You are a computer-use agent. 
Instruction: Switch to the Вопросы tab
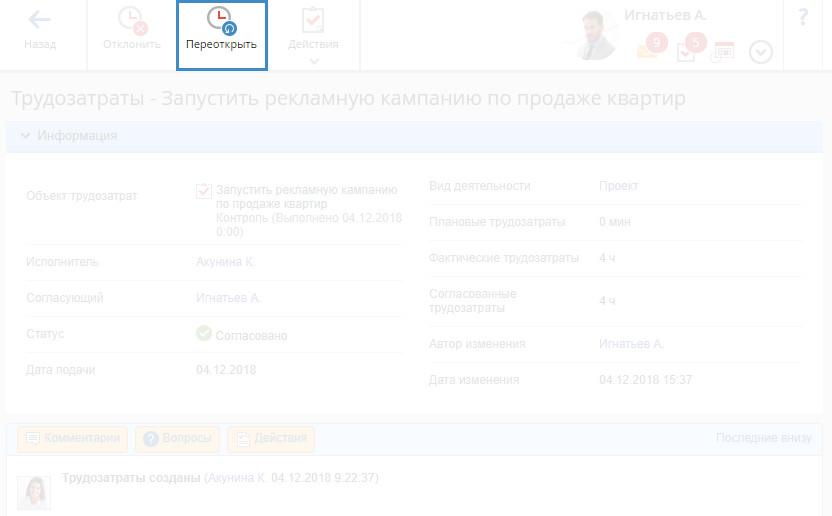177,438
